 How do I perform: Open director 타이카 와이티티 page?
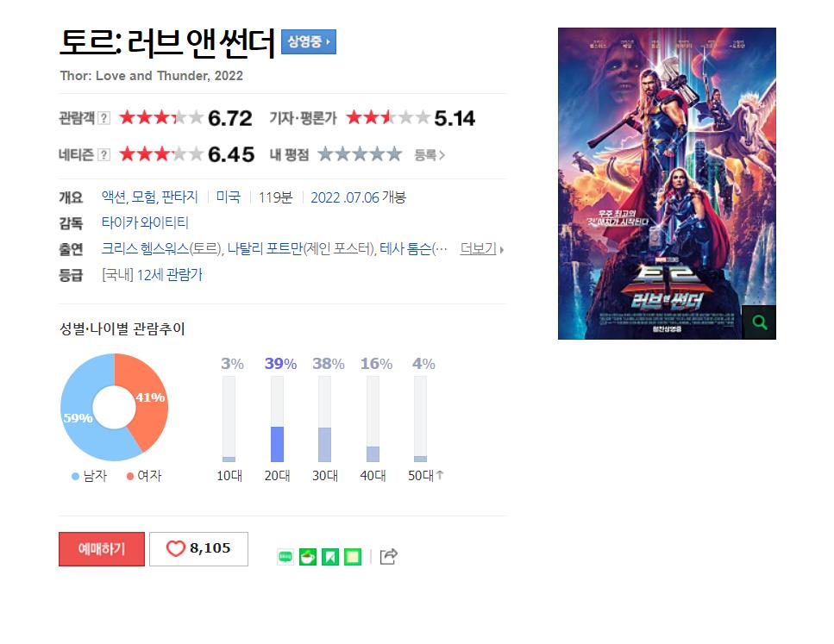[145, 222]
